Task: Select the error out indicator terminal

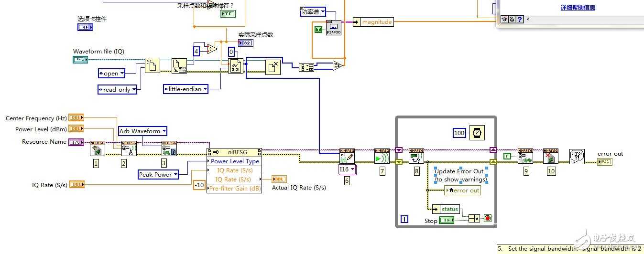Action: click(605, 162)
